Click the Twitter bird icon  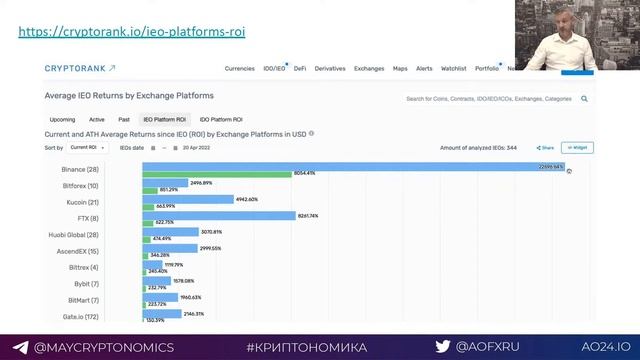pyautogui.click(x=442, y=347)
